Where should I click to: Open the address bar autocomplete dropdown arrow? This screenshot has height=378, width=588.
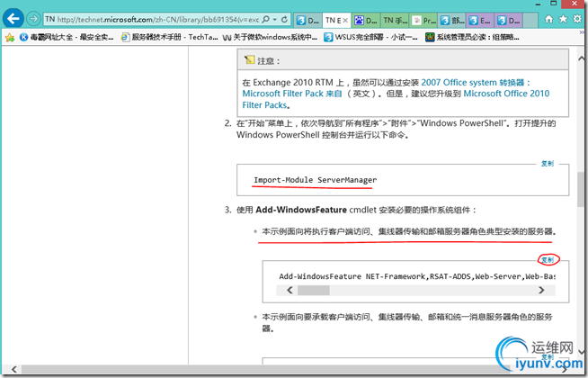[x=275, y=19]
